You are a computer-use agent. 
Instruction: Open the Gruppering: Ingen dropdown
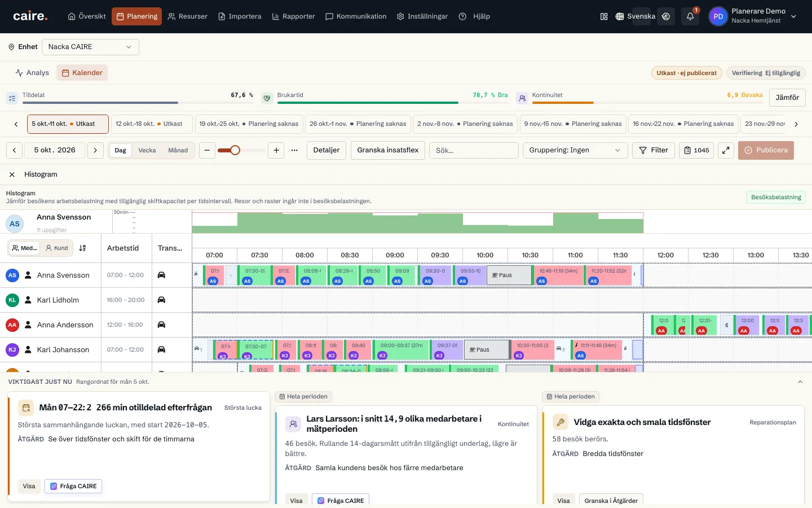[x=575, y=150]
